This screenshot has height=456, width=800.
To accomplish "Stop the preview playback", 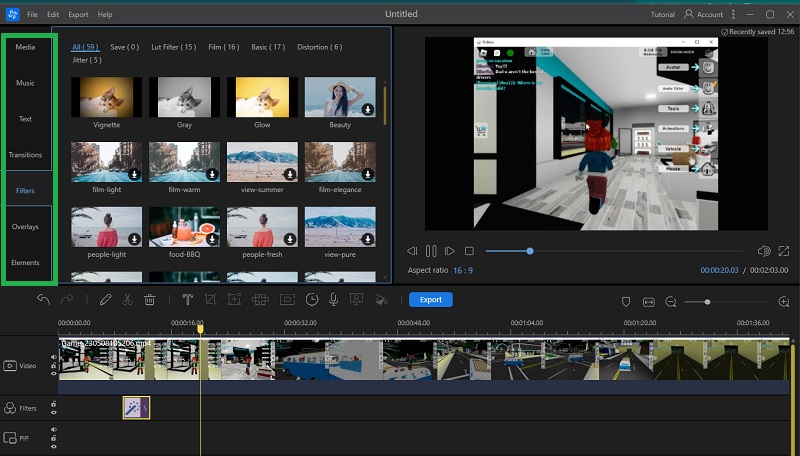I will 469,250.
